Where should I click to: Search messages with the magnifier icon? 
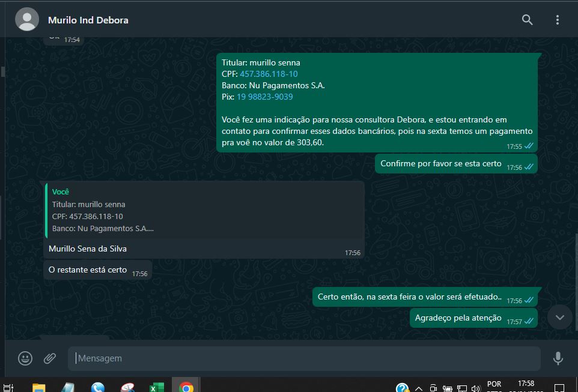pyautogui.click(x=527, y=20)
